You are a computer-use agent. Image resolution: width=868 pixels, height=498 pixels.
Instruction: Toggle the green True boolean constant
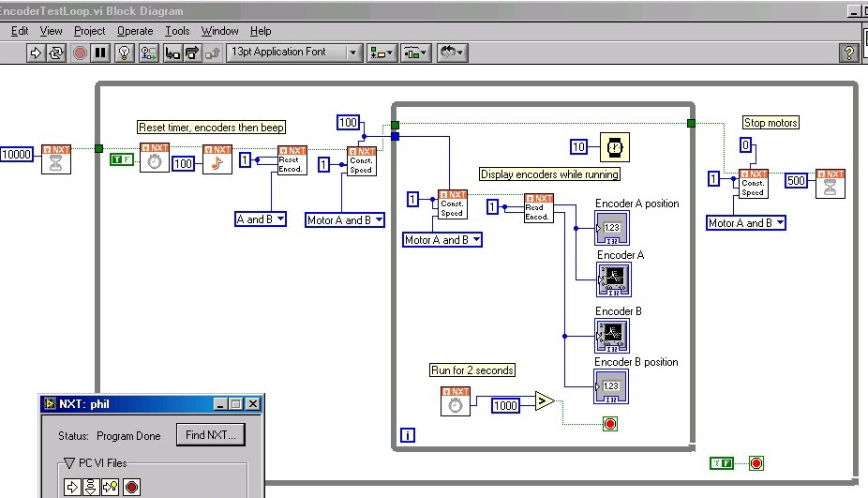coord(121,159)
